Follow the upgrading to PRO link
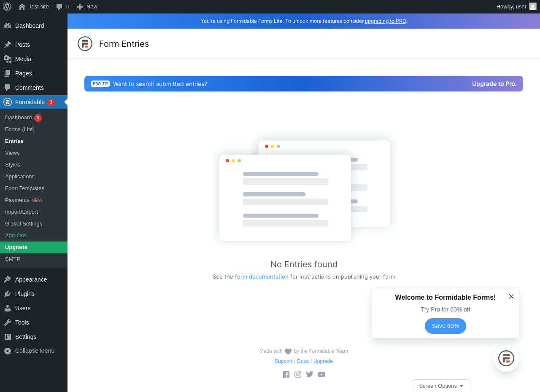 click(x=385, y=21)
